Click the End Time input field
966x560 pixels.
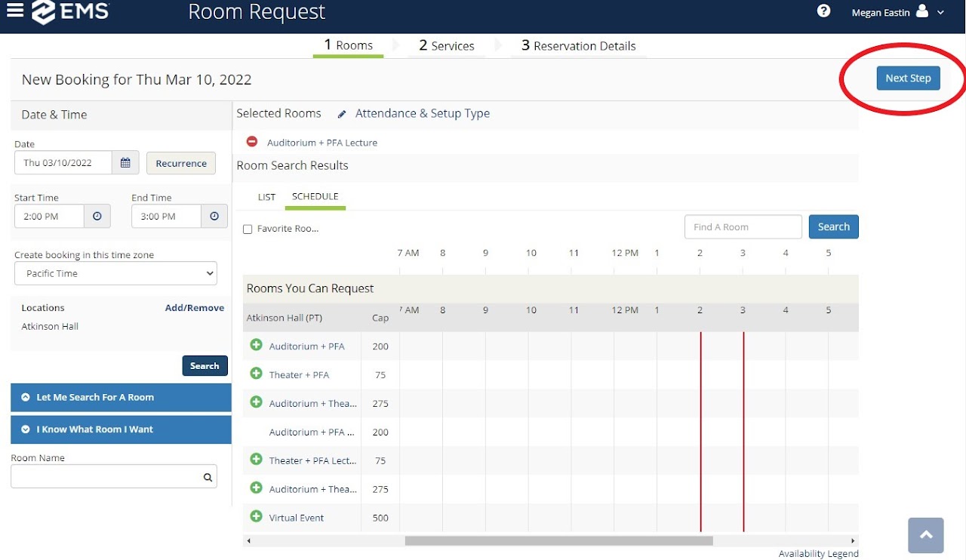(166, 216)
